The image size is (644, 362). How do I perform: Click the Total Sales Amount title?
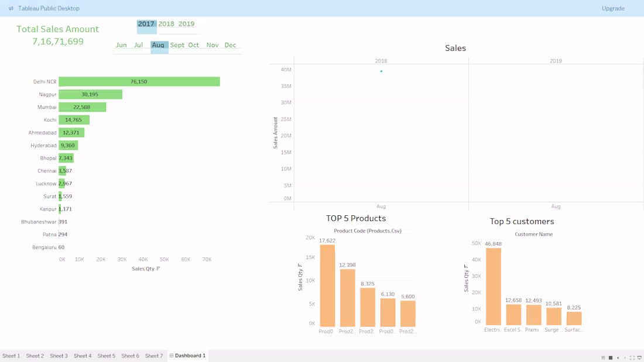(x=57, y=29)
